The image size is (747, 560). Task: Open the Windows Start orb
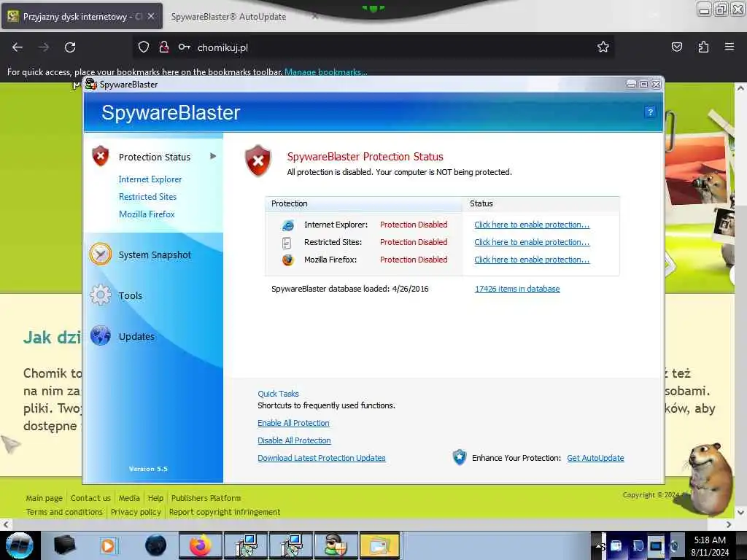[x=20, y=545]
